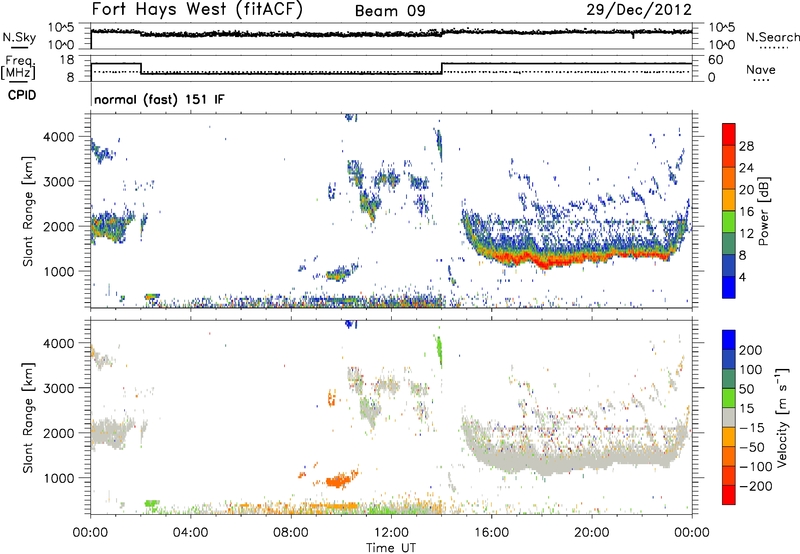Click the blue top of the velocity color bar

pos(729,340)
